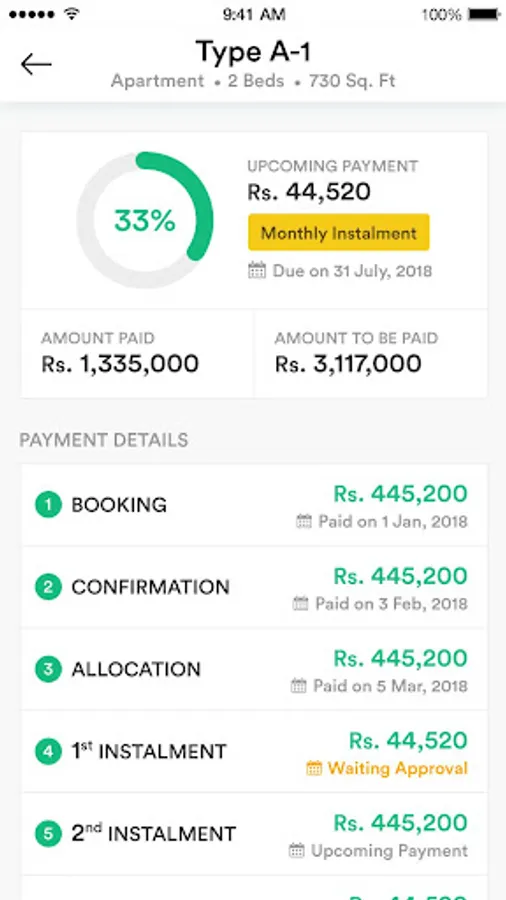The width and height of the screenshot is (506, 900).
Task: Tap the battery indicator in status bar
Action: tap(484, 14)
